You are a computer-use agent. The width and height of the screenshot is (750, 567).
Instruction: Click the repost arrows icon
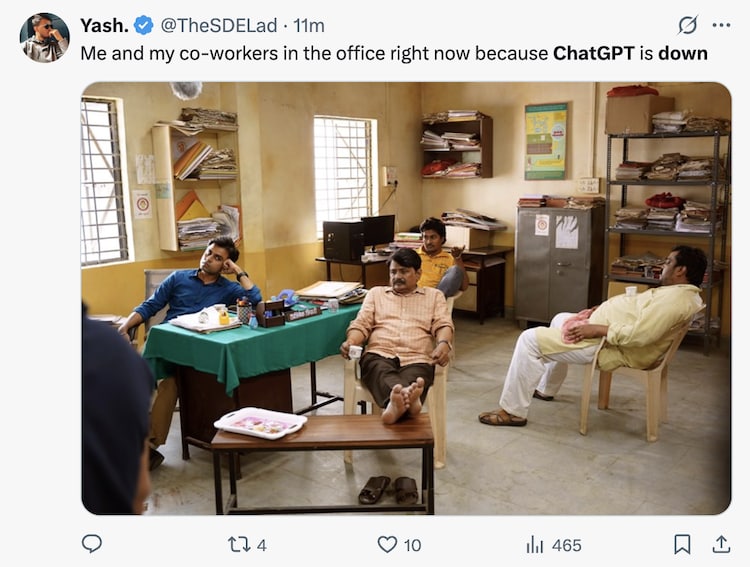(239, 544)
